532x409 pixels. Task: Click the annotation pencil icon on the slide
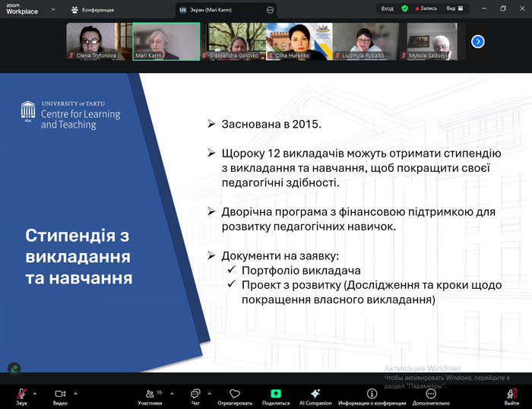tap(14, 368)
